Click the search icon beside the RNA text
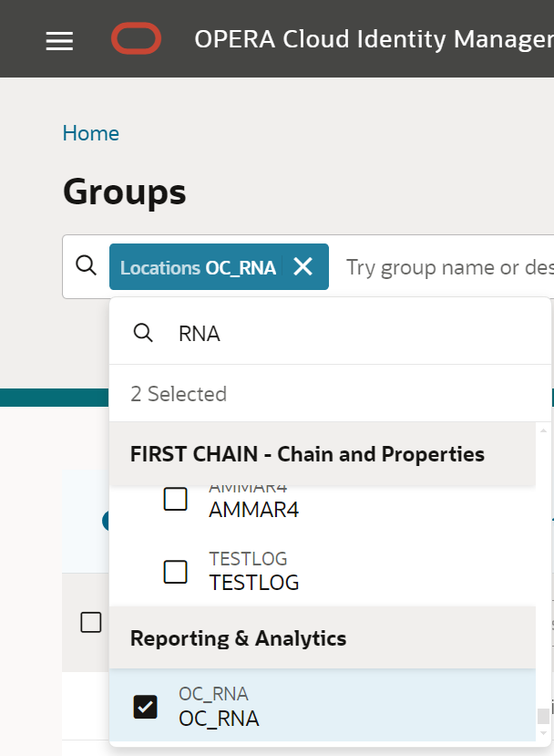The height and width of the screenshot is (756, 554). (x=143, y=333)
